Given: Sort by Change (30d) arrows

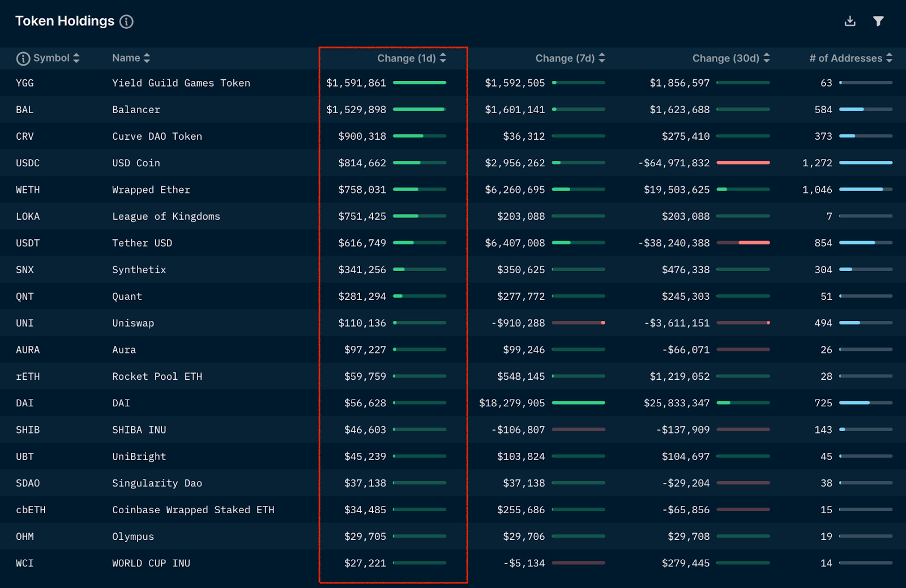Looking at the screenshot, I should click(767, 58).
